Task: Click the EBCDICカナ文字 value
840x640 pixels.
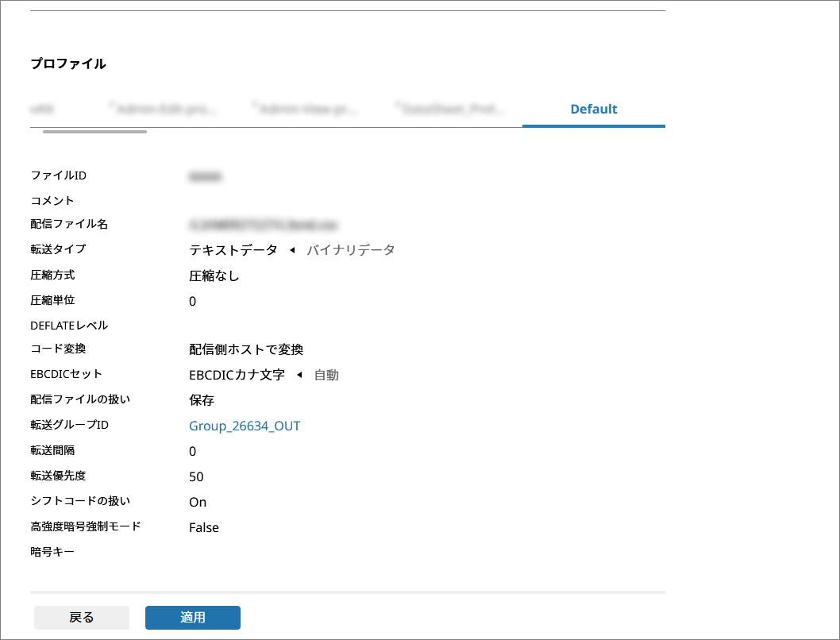Action: click(237, 375)
